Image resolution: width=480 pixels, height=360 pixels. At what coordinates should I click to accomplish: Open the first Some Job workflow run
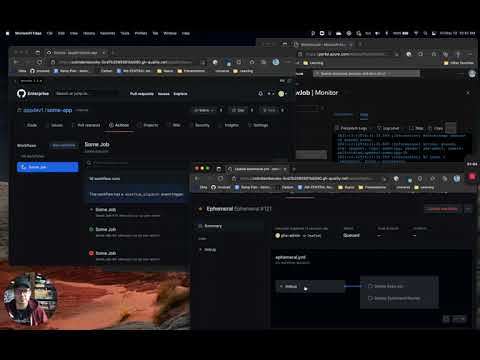tap(106, 210)
